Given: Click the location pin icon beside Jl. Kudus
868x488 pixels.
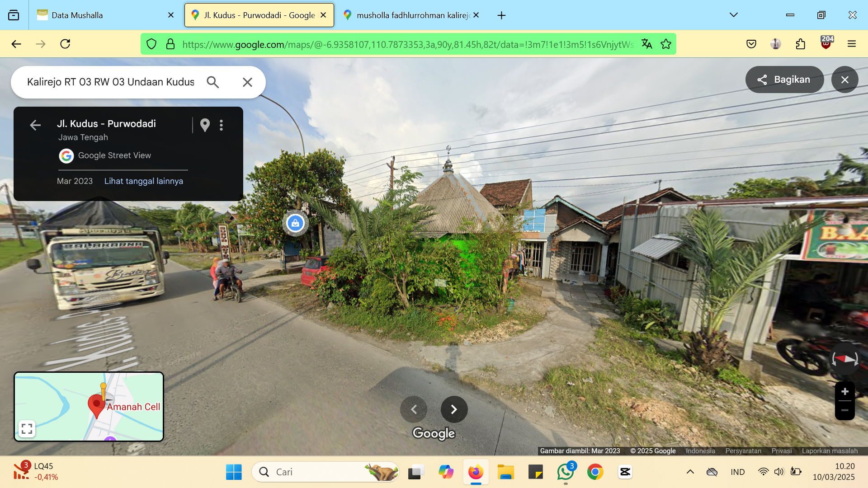Looking at the screenshot, I should [x=205, y=125].
